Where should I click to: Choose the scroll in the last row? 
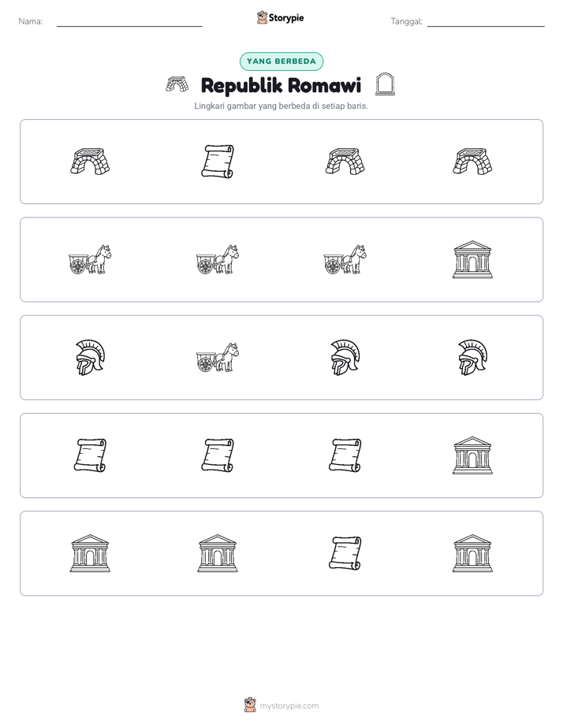(345, 553)
